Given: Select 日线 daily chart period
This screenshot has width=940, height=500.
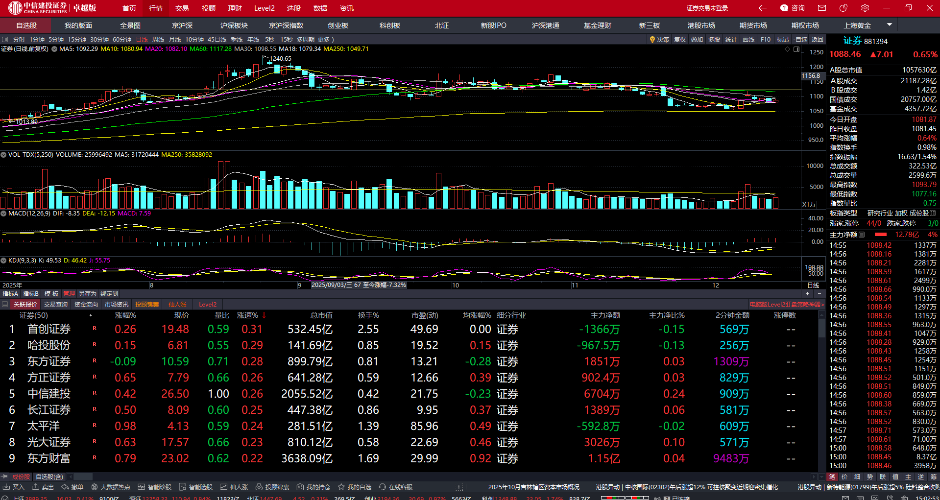Looking at the screenshot, I should 142,40.
